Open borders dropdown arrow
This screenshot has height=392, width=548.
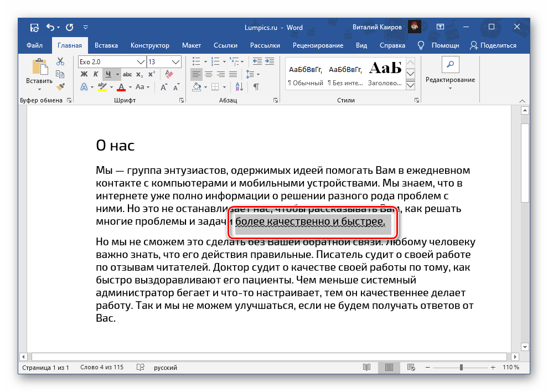coord(224,87)
